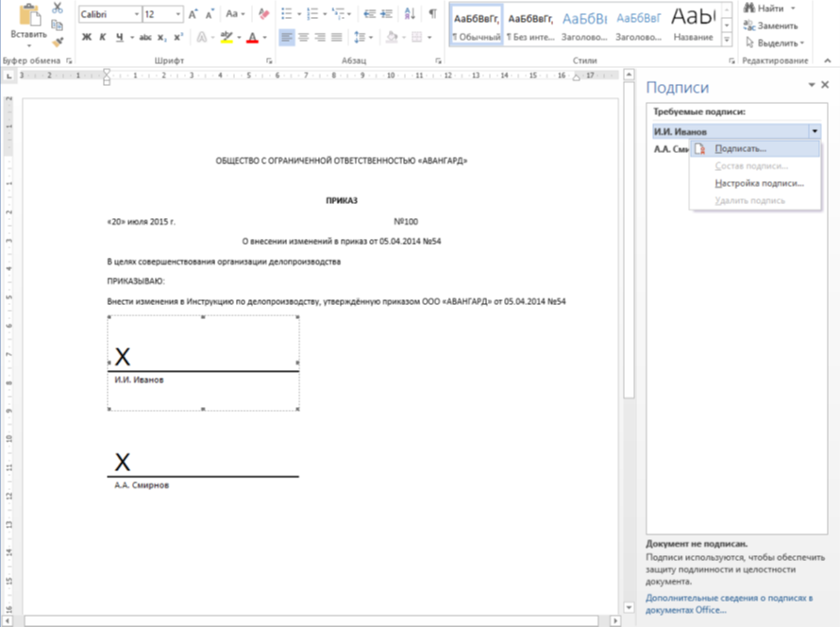Screen dimensions: 840x627
Task: Align text right
Action: [320, 37]
